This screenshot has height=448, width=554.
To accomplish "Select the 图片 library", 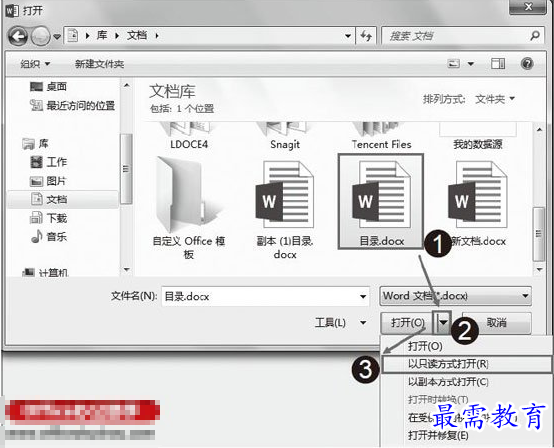I will pos(48,181).
